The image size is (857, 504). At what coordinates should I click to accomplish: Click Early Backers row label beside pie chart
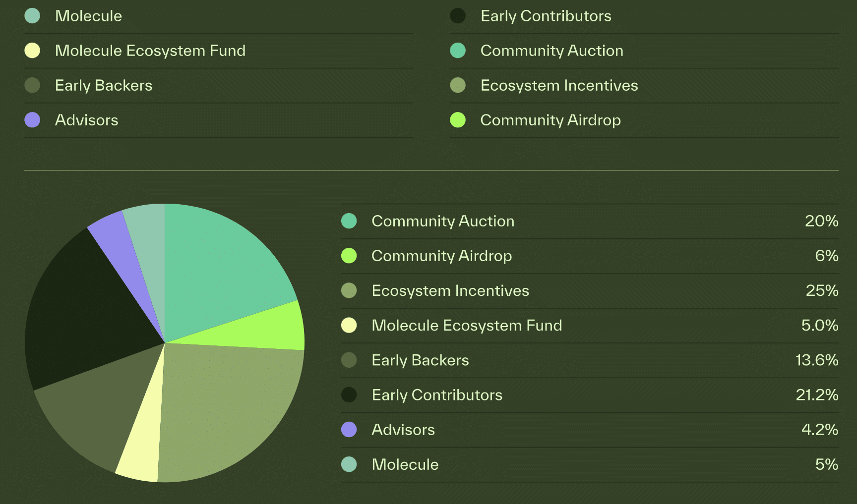pyautogui.click(x=420, y=360)
